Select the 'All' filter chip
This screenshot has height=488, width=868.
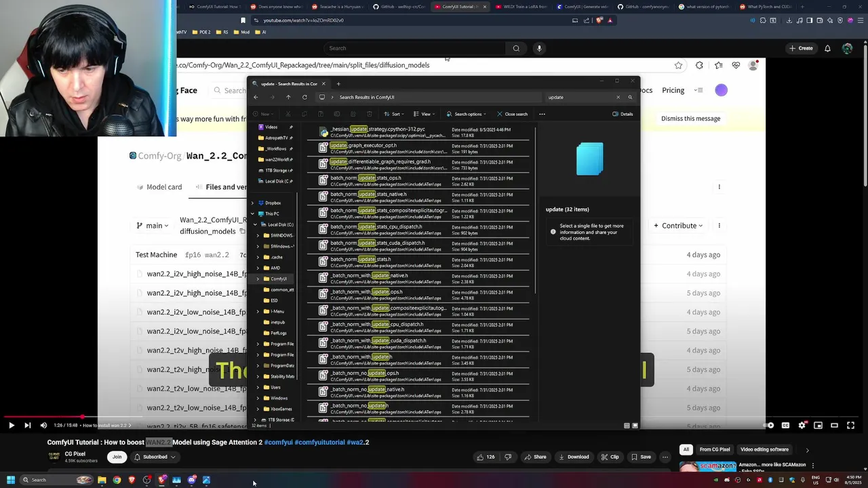(x=686, y=449)
